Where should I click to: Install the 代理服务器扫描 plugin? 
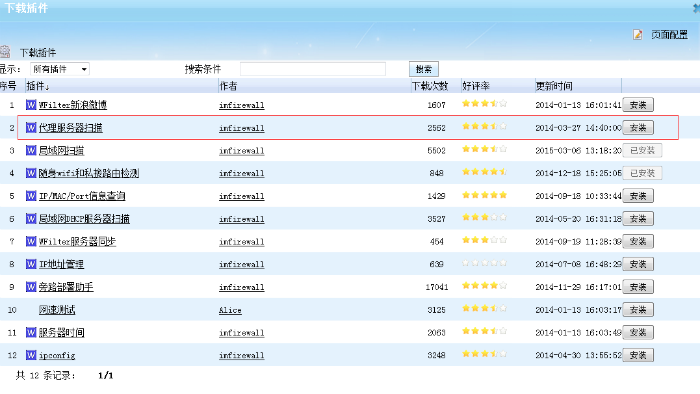(638, 128)
